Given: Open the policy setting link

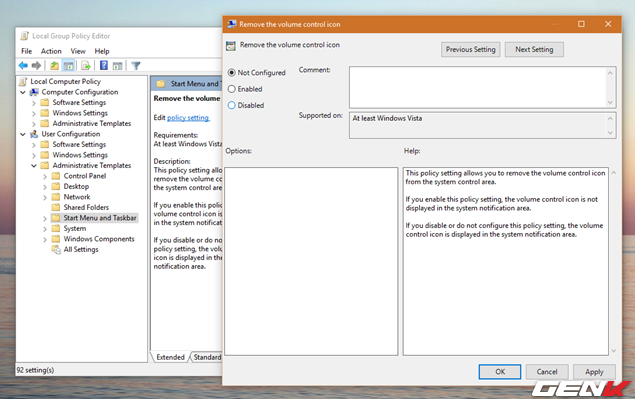Looking at the screenshot, I should coord(188,117).
